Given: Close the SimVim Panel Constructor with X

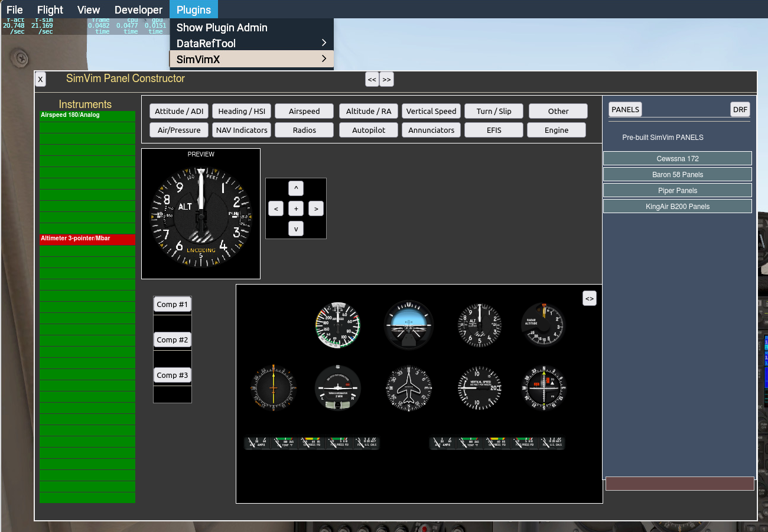Looking at the screenshot, I should [40, 79].
